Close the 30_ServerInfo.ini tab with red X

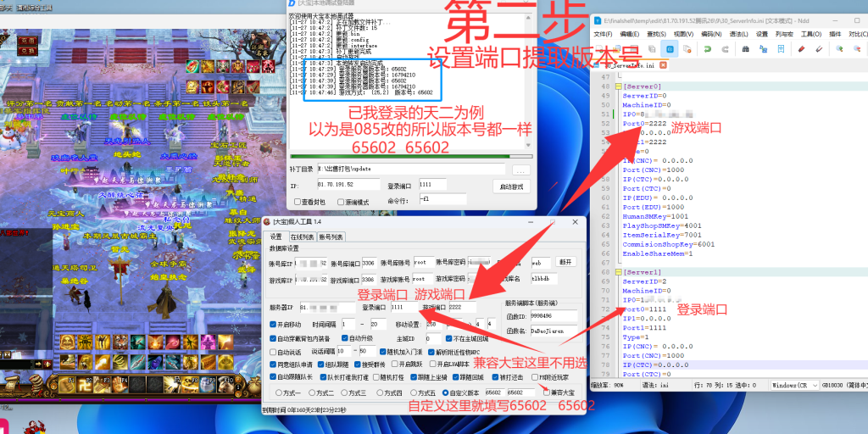pyautogui.click(x=663, y=65)
